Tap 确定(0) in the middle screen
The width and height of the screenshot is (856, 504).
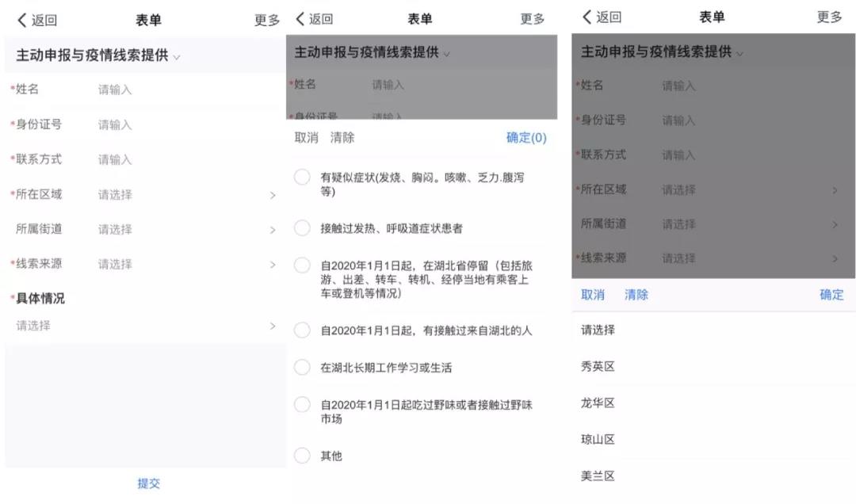[526, 138]
